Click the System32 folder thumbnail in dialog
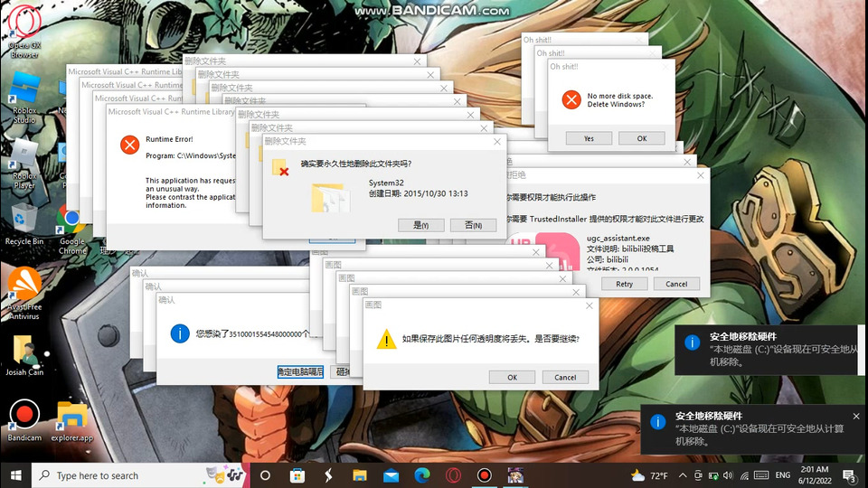 coord(331,198)
